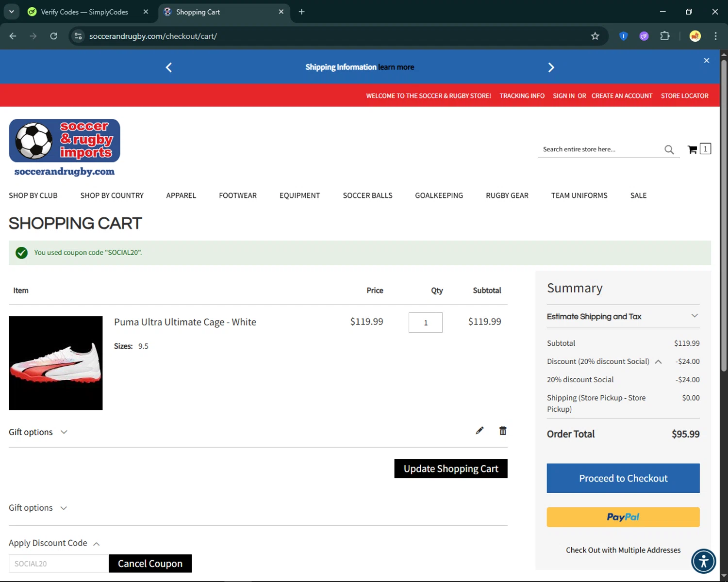728x582 pixels.
Task: Open the Shop By Country menu
Action: pos(112,195)
